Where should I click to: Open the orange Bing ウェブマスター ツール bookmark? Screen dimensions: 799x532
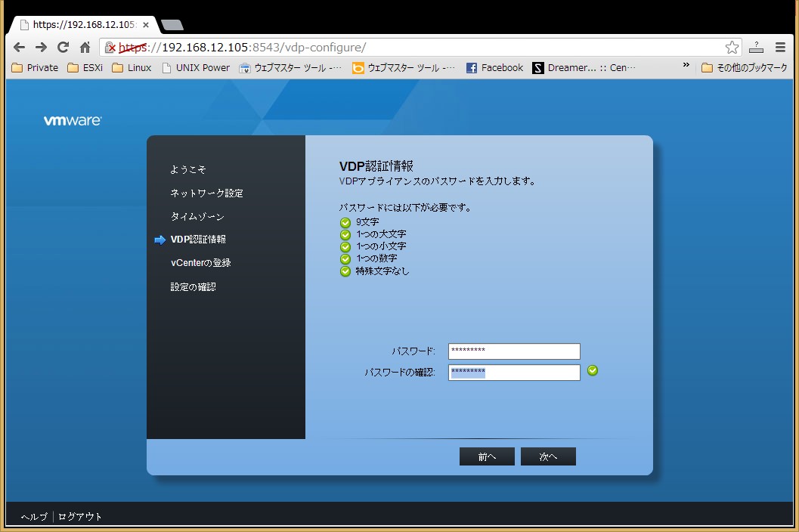point(404,68)
